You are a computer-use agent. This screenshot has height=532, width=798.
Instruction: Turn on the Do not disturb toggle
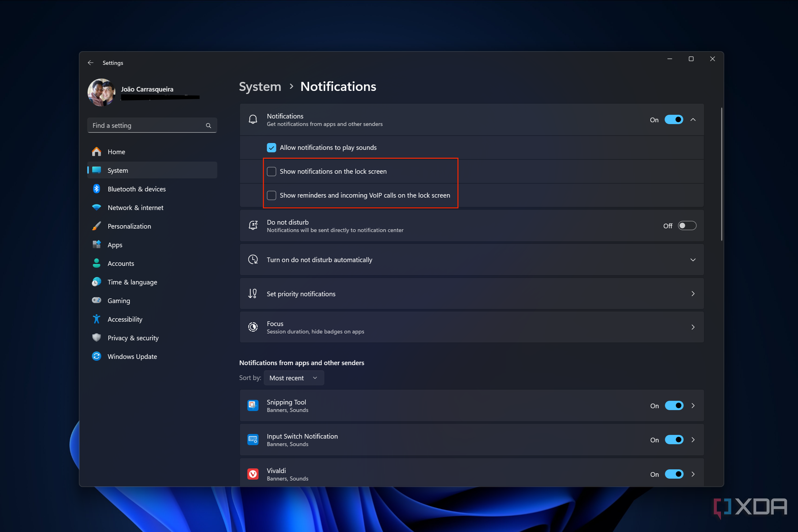687,226
